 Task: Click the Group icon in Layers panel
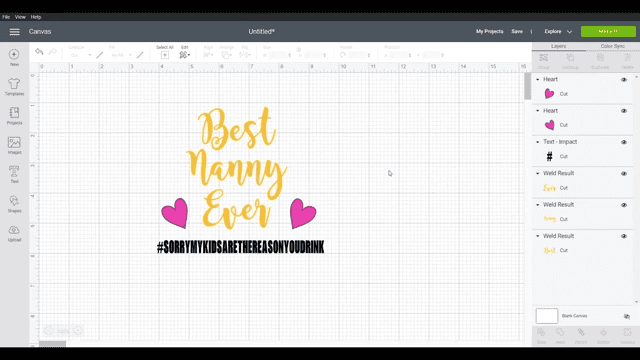544,58
